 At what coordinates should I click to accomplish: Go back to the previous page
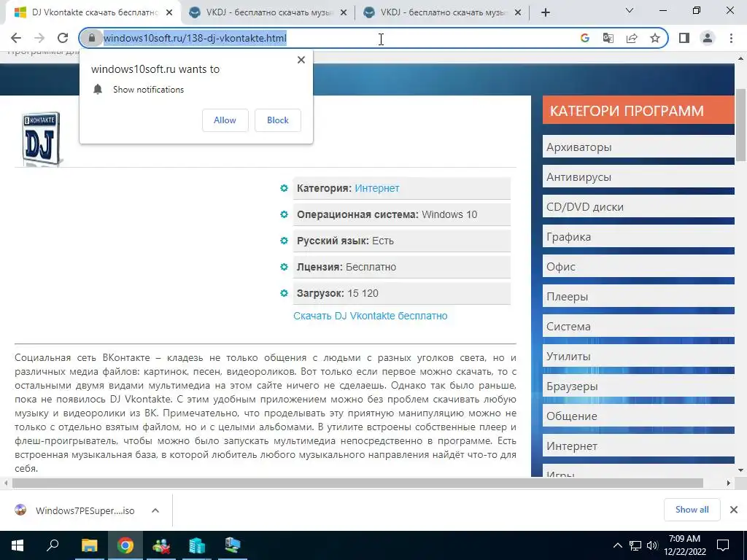pyautogui.click(x=16, y=38)
